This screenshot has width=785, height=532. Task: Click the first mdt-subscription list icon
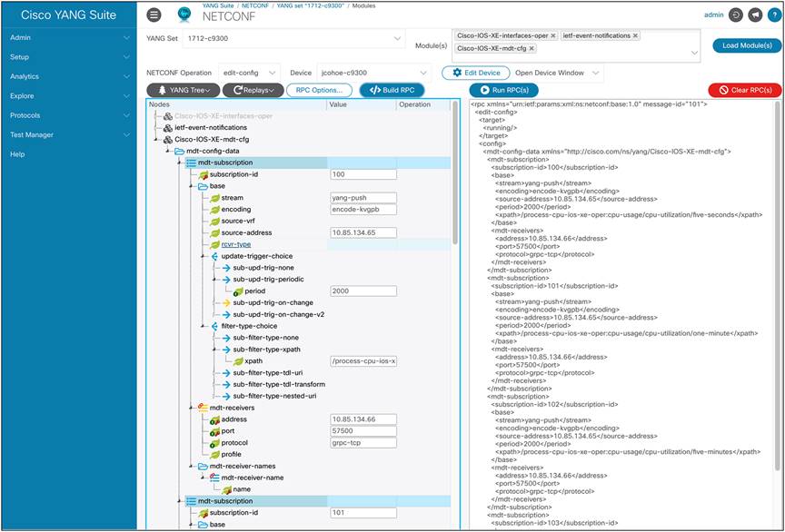(x=191, y=163)
